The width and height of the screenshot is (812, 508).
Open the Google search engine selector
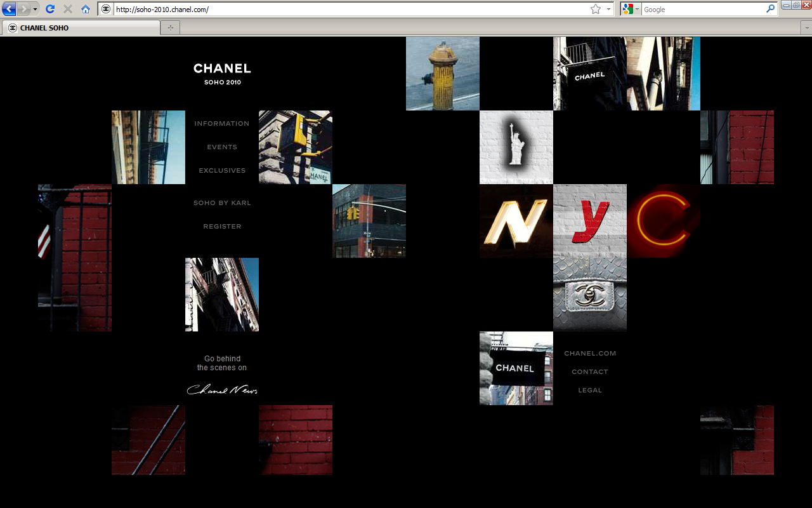(x=631, y=9)
